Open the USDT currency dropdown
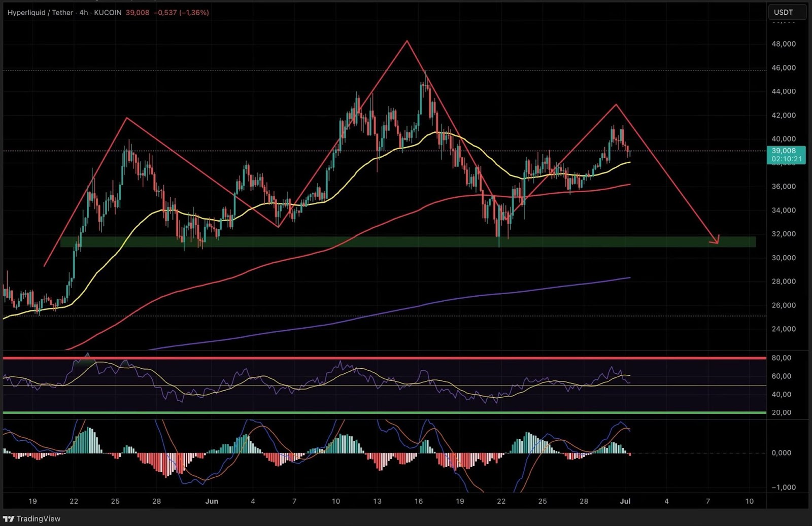 tap(787, 12)
